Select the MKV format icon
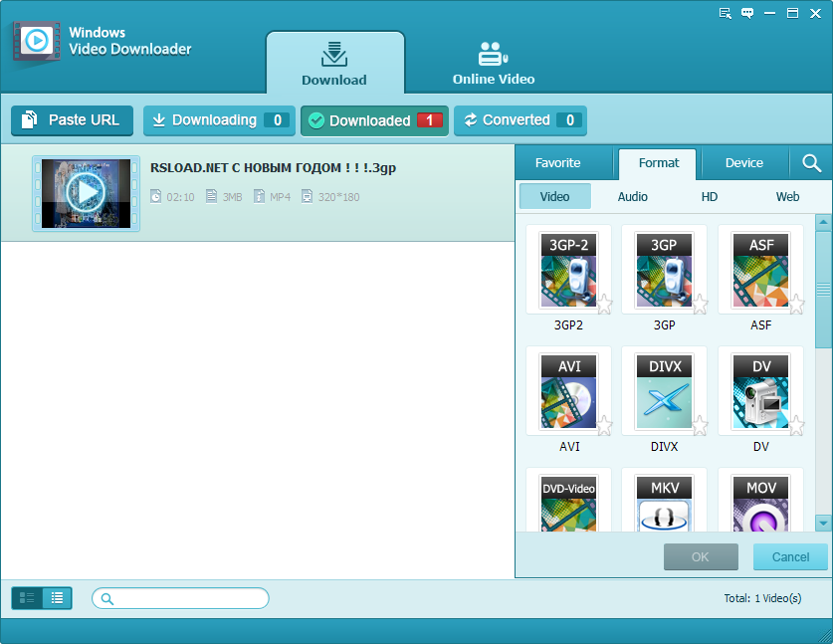Viewport: 833px width, 644px height. point(664,504)
